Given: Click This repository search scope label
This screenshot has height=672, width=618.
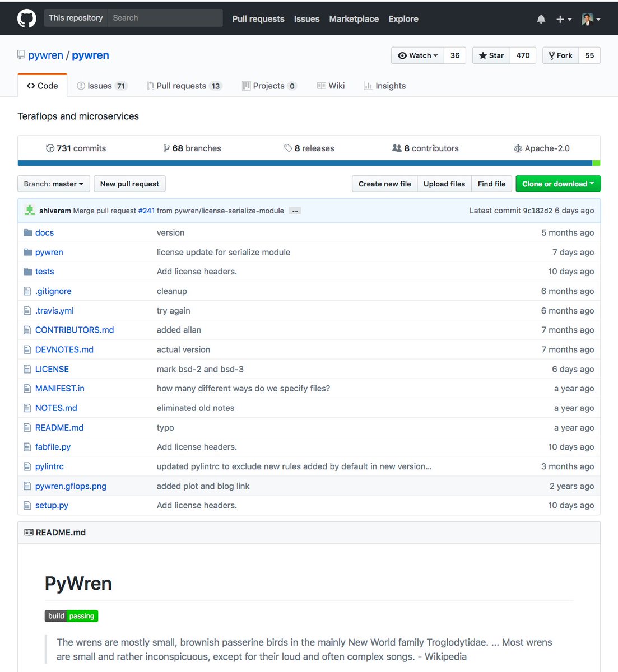Looking at the screenshot, I should click(x=76, y=18).
